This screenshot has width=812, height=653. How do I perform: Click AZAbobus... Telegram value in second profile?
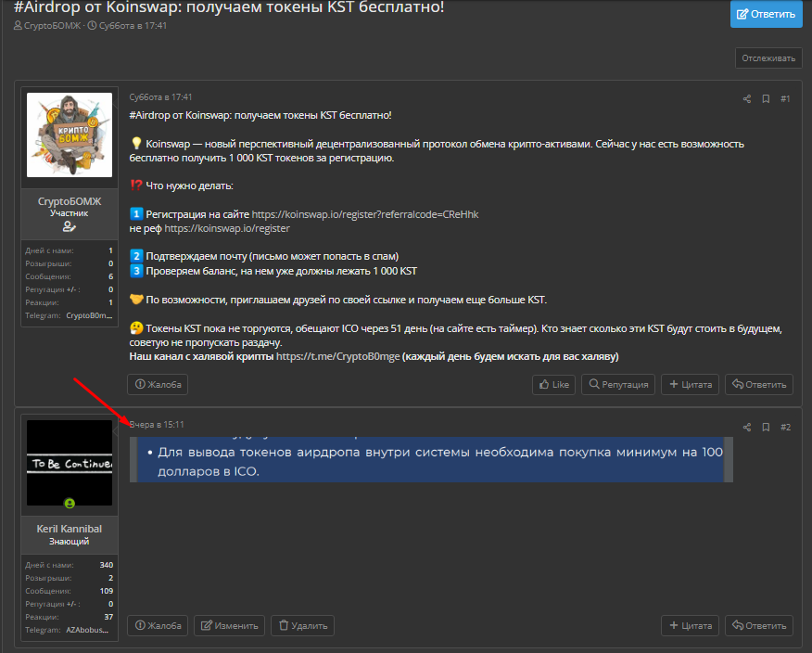[87, 630]
